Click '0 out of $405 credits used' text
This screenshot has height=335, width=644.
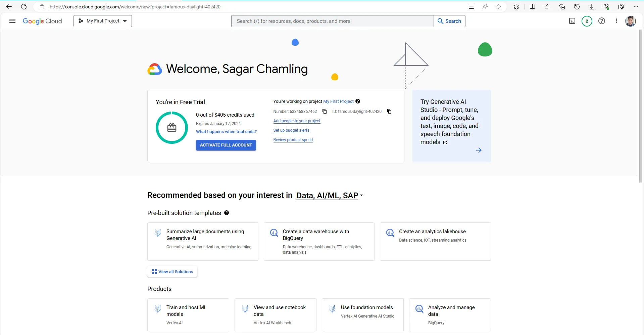(225, 115)
